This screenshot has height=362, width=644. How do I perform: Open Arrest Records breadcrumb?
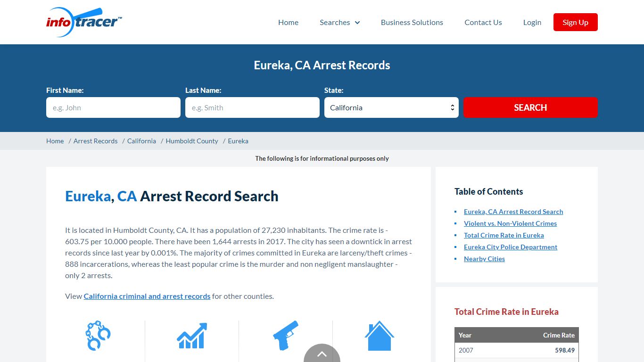(96, 141)
